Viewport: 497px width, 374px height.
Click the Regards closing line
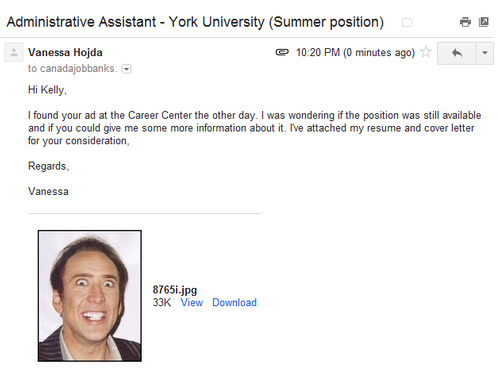tap(48, 166)
